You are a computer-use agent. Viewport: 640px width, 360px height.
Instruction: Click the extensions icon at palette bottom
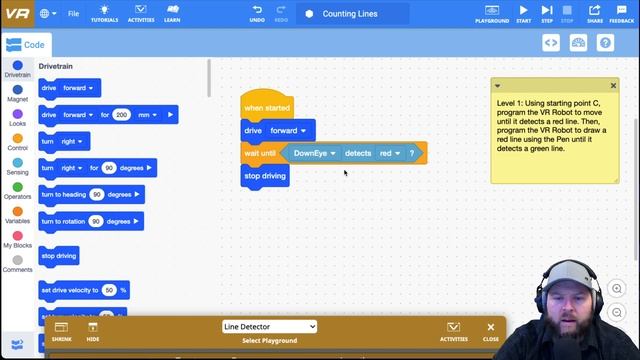point(17,344)
